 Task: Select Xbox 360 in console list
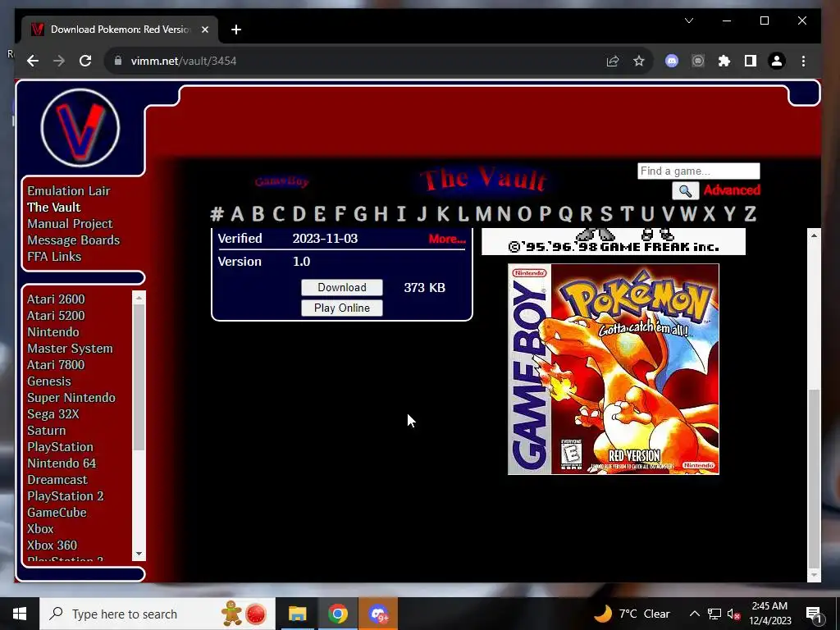[52, 546]
